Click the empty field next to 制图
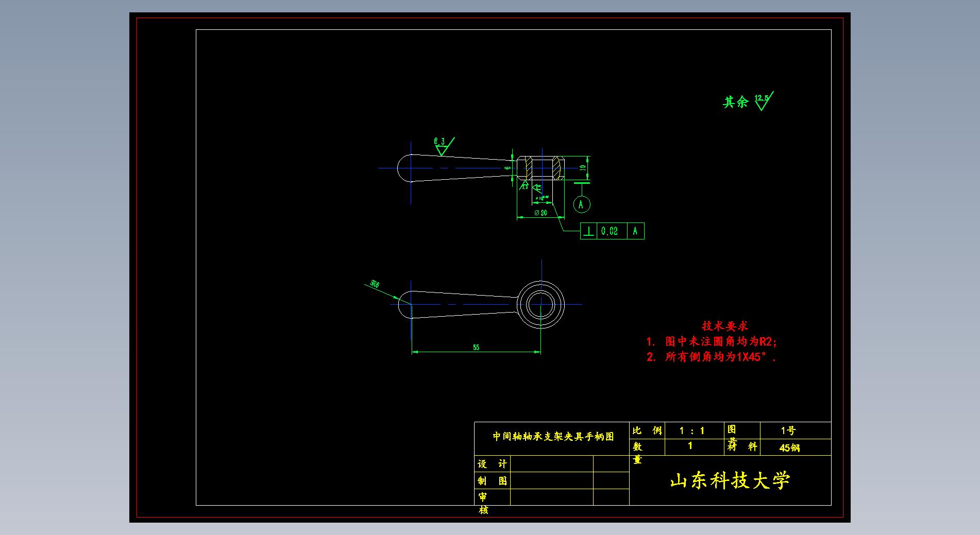Screen dimensions: 980x535 [x=551, y=480]
